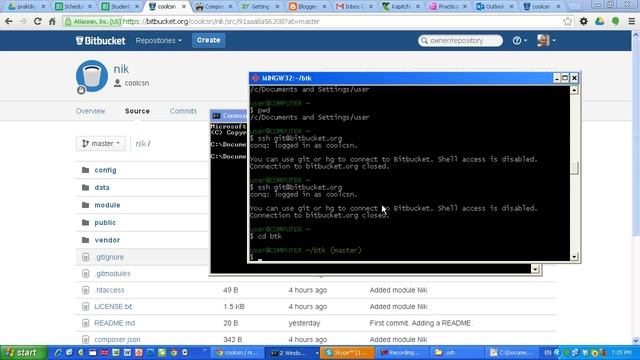
Task: Open the gear extension in Chrome toolbar
Action: pyautogui.click(x=584, y=21)
